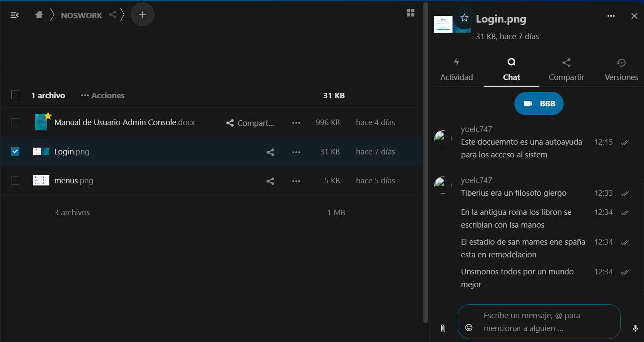Attach a file with paperclip icon
644x342 pixels.
[443, 328]
